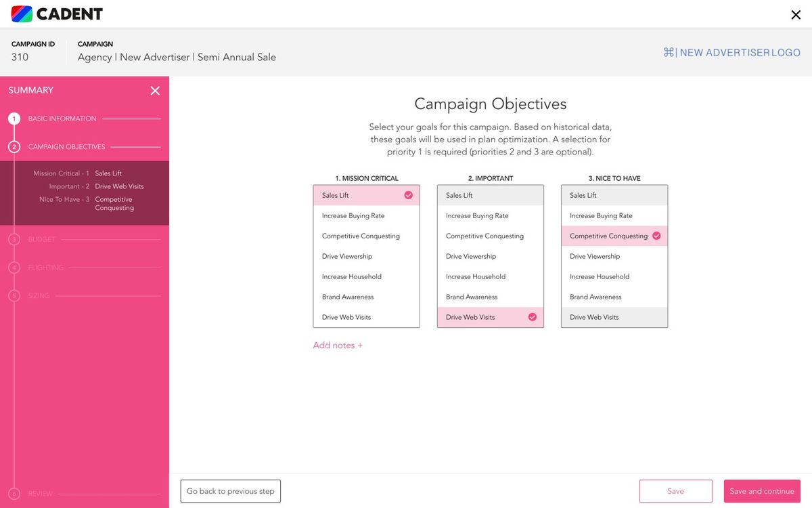This screenshot has height=508, width=812.
Task: Open the NEW ADVERTISER LOGO command icon
Action: 668,51
